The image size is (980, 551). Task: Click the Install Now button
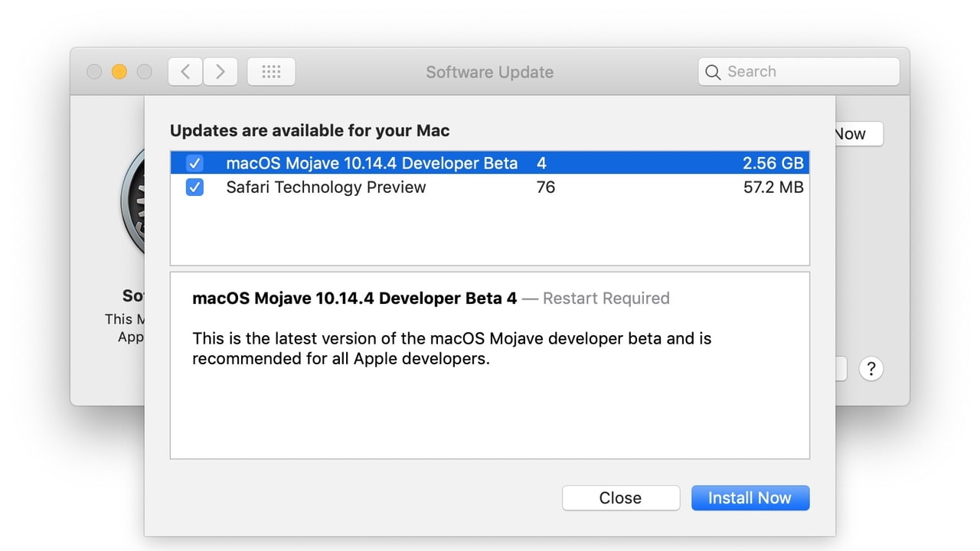(750, 498)
